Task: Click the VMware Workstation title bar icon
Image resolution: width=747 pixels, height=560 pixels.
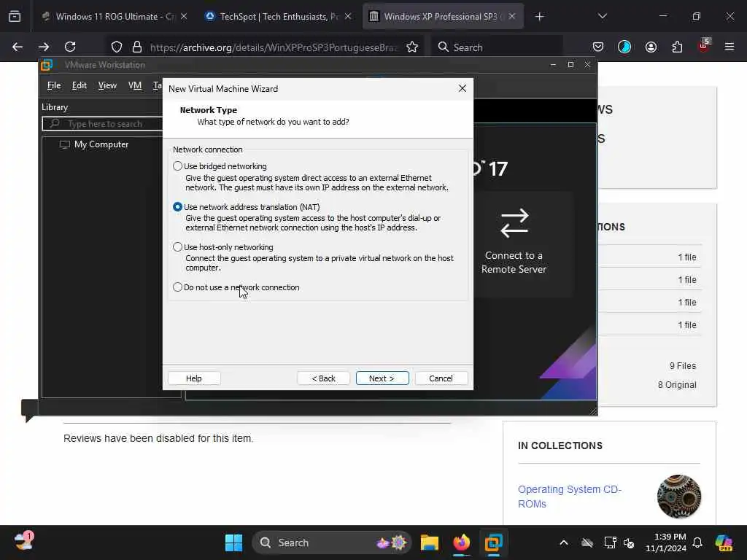Action: (47, 65)
